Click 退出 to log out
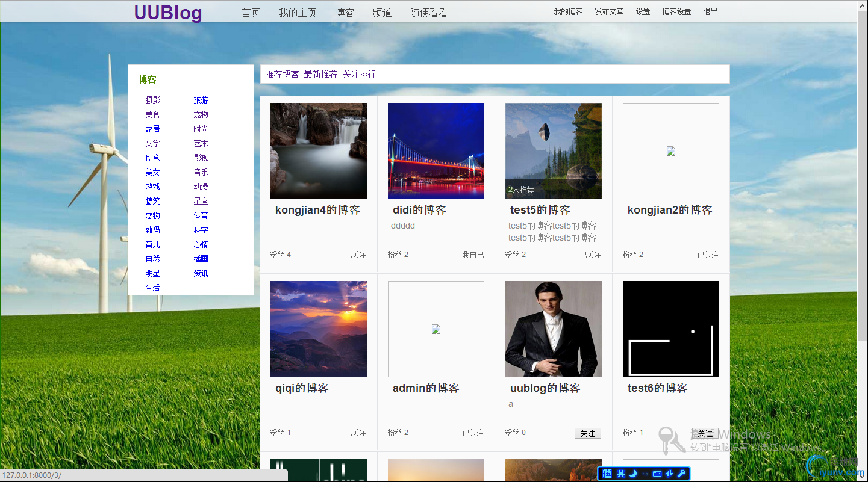This screenshot has width=868, height=482. [711, 11]
